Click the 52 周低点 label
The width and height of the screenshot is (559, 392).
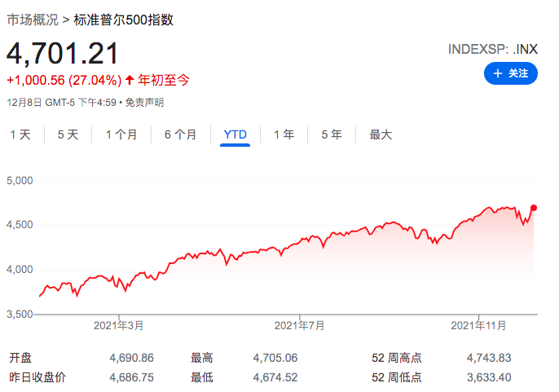point(396,377)
